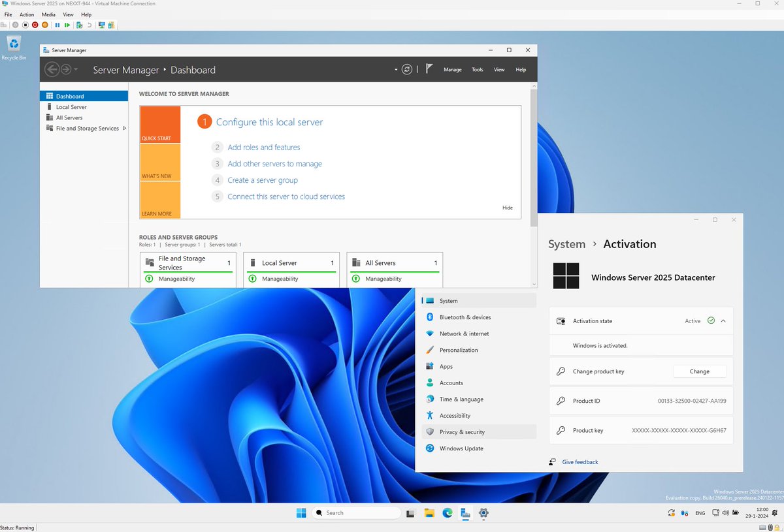Viewport: 784px width, 532px height.
Task: Pause the virtual machine from the VM toolbar
Action: pos(57,25)
